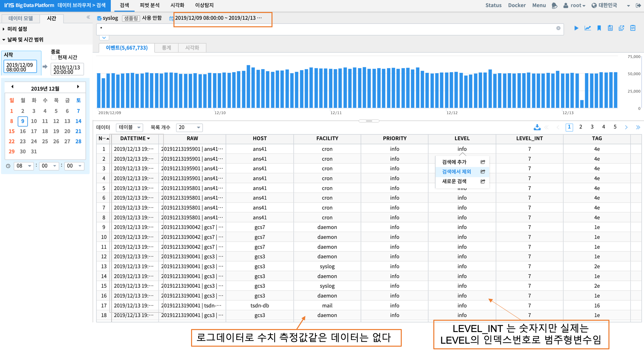The height and width of the screenshot is (352, 644).
Task: Open the export/share external link icon
Action: click(621, 28)
